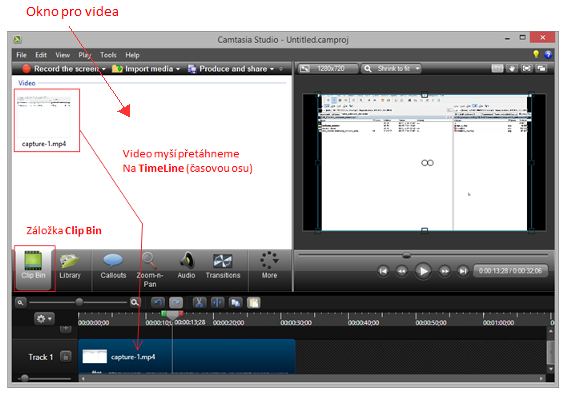566x396 pixels.
Task: Click Produce and share button
Action: (x=227, y=69)
